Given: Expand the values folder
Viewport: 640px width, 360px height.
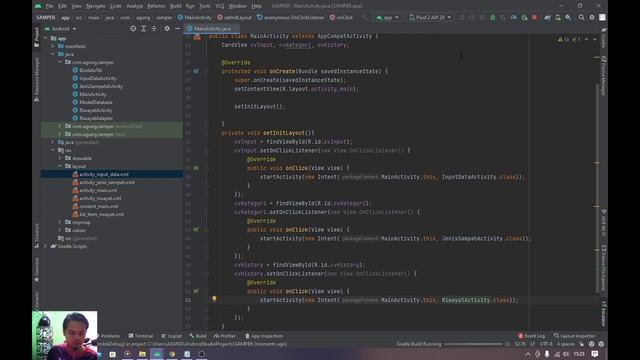Looking at the screenshot, I should (x=60, y=230).
